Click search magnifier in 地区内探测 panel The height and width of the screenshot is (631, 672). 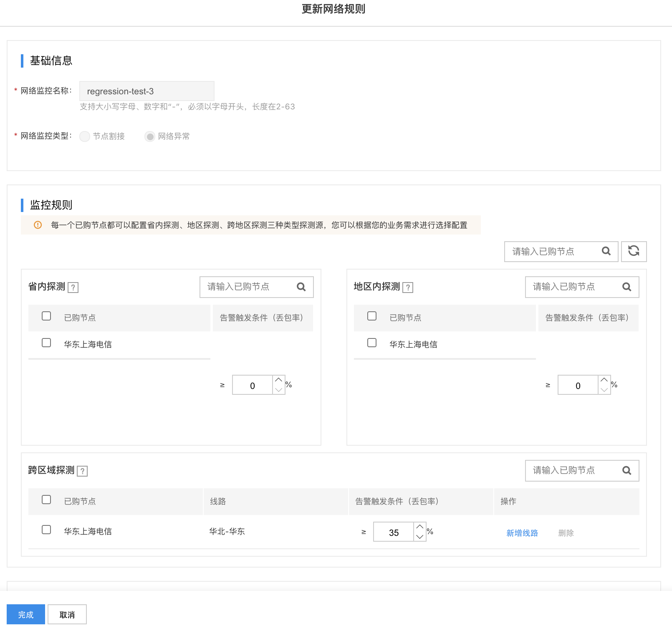[x=627, y=287]
